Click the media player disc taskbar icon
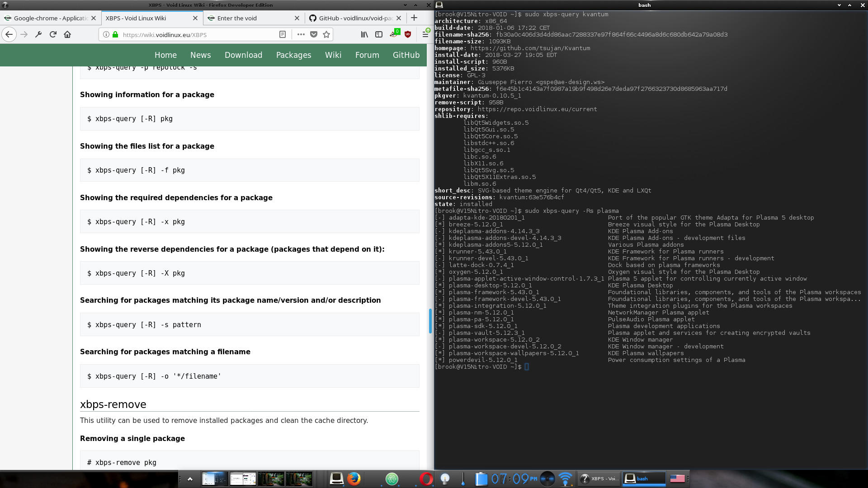 (547, 479)
